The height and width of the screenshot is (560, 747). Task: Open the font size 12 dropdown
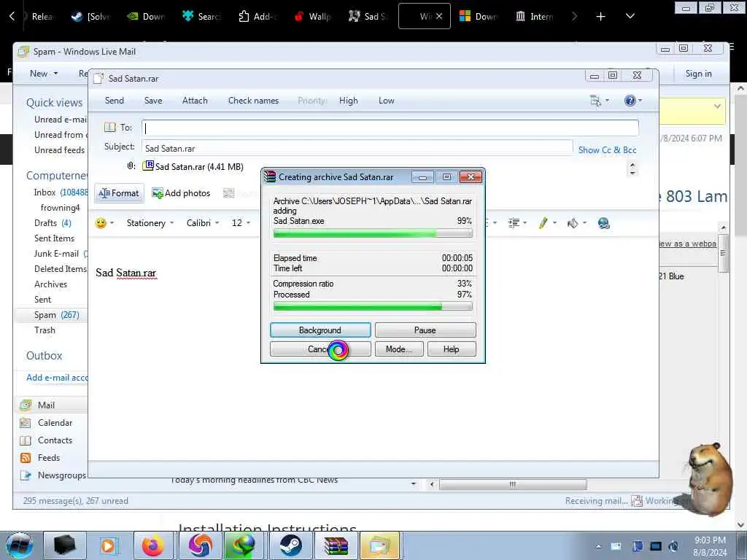click(241, 223)
